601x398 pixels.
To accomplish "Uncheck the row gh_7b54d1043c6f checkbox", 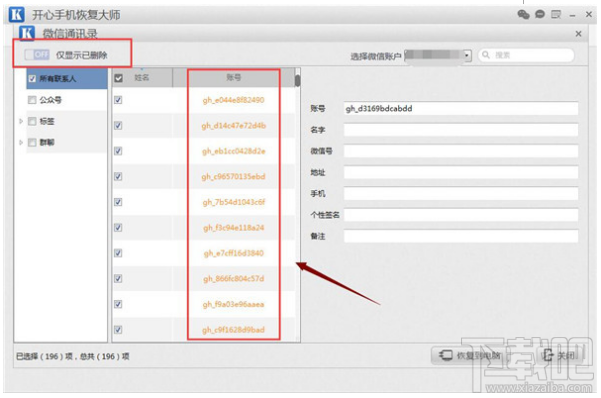I will click(118, 202).
